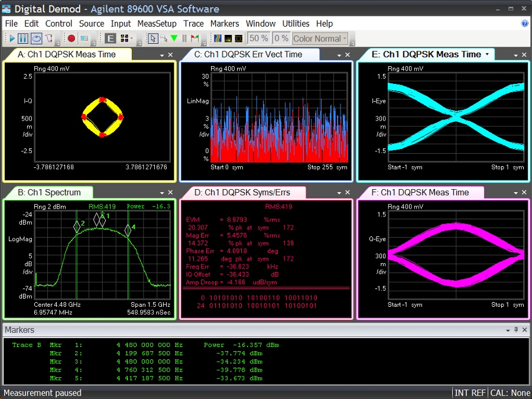Image resolution: width=532 pixels, height=399 pixels.
Task: Click the Freq Err -36.623 kHz row
Action: (232, 267)
